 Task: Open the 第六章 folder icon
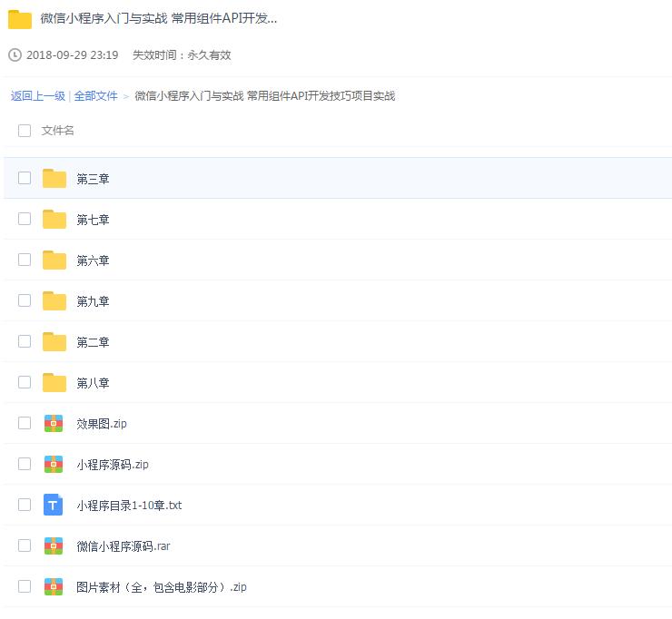[54, 260]
